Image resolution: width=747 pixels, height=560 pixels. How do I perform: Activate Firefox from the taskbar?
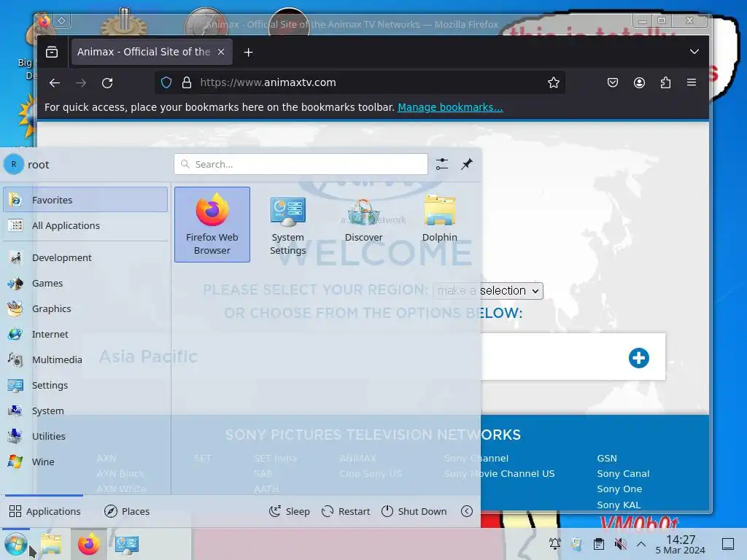click(88, 544)
